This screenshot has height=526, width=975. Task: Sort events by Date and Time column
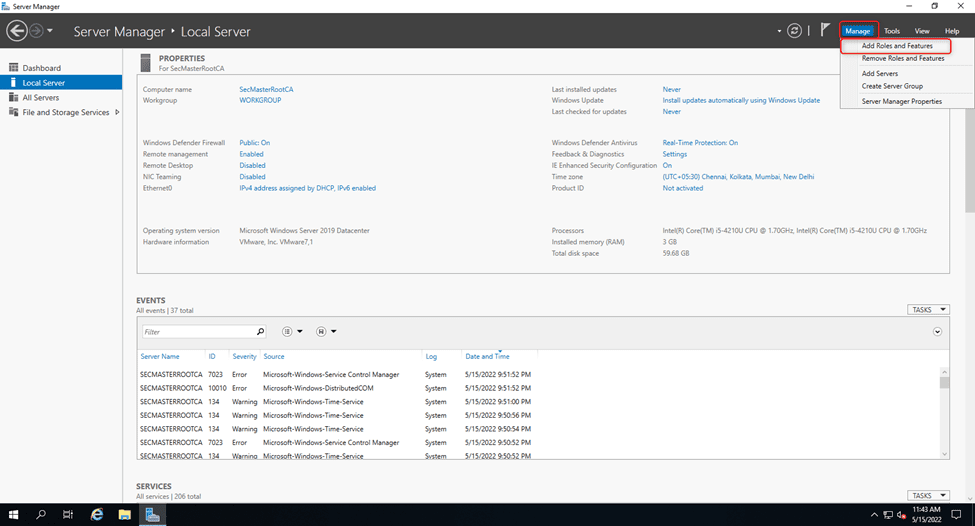click(487, 356)
